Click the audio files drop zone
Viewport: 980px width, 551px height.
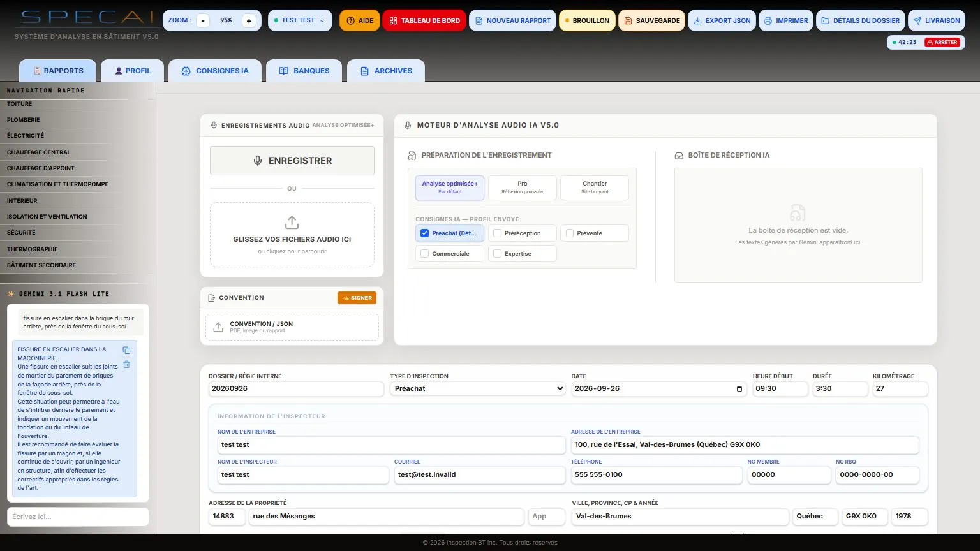tap(292, 235)
